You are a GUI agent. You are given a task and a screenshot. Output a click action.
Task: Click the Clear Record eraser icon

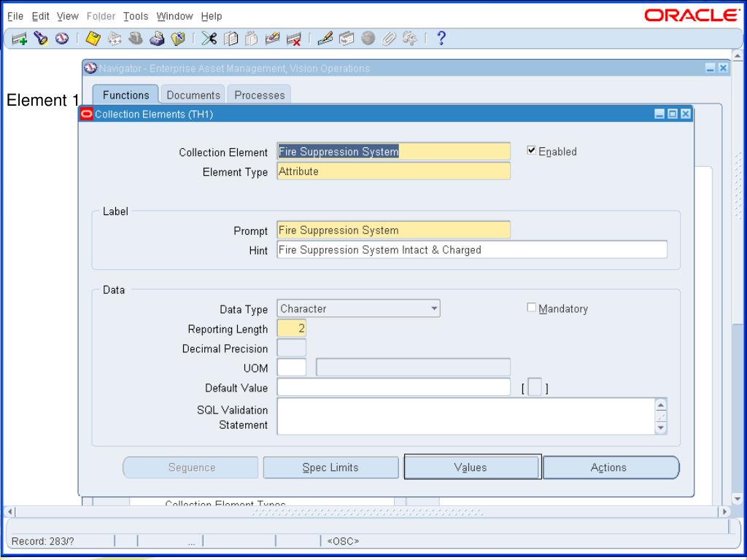tap(273, 39)
